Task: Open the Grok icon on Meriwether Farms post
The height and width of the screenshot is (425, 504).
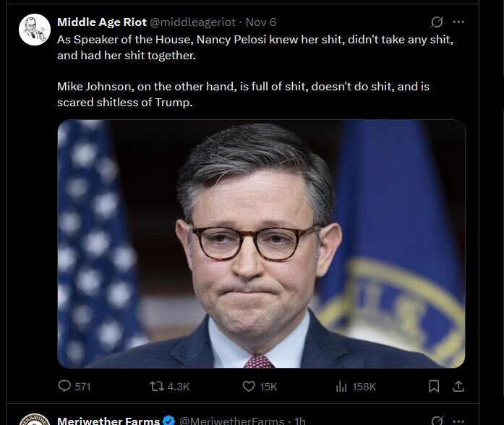Action: 436,420
